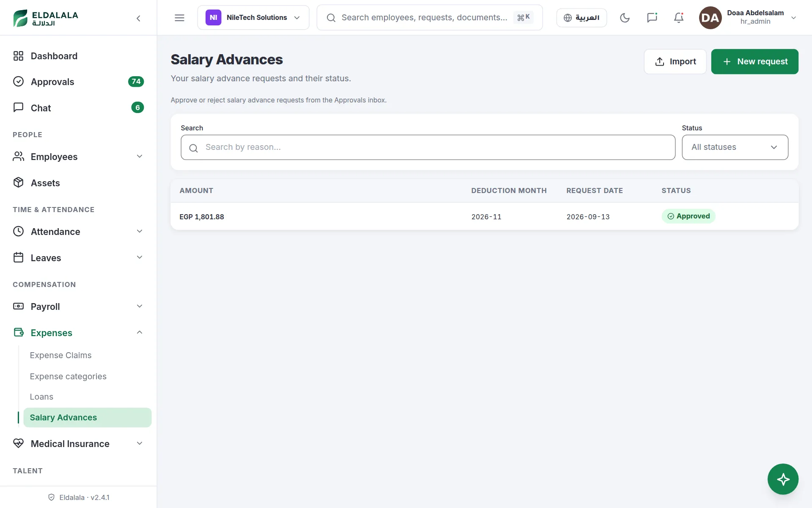
Task: Open the AI assistant sparkle button
Action: tap(783, 479)
